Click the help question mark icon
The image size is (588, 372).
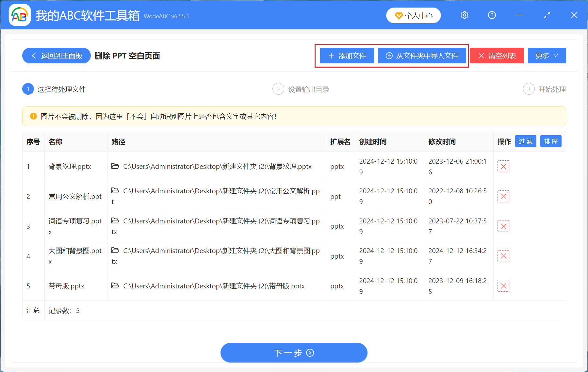(492, 15)
